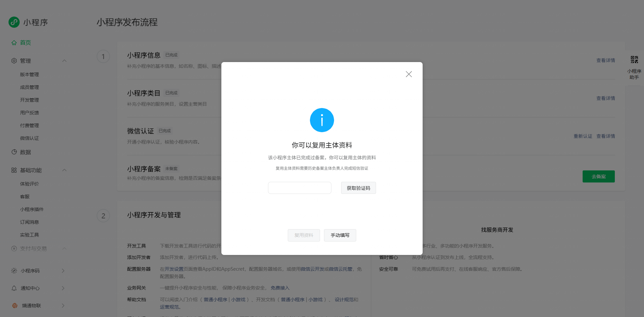Click the 通知中心 bell icon

[14, 288]
